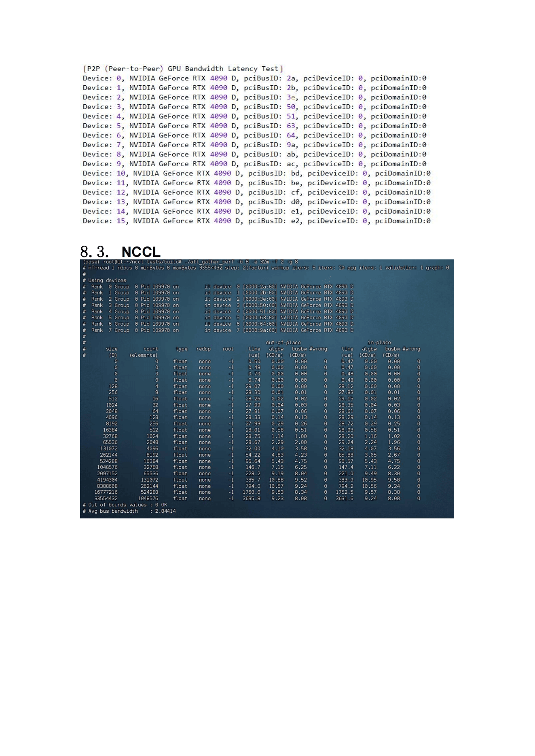The height and width of the screenshot is (756, 535).
Task: Click the '# Out of bounds values : 0 OK' line
Action: point(125,505)
